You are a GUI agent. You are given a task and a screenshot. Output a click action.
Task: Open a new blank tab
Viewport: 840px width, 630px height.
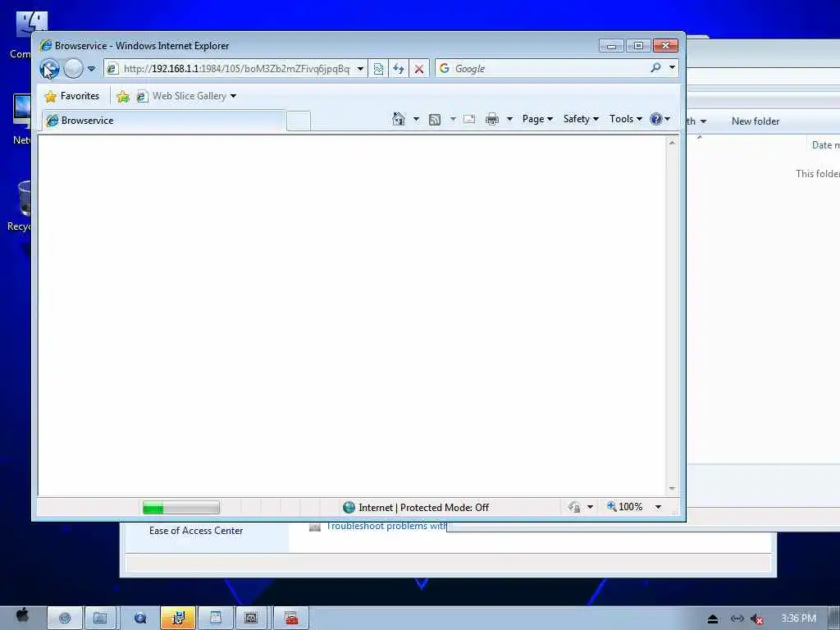(x=299, y=121)
